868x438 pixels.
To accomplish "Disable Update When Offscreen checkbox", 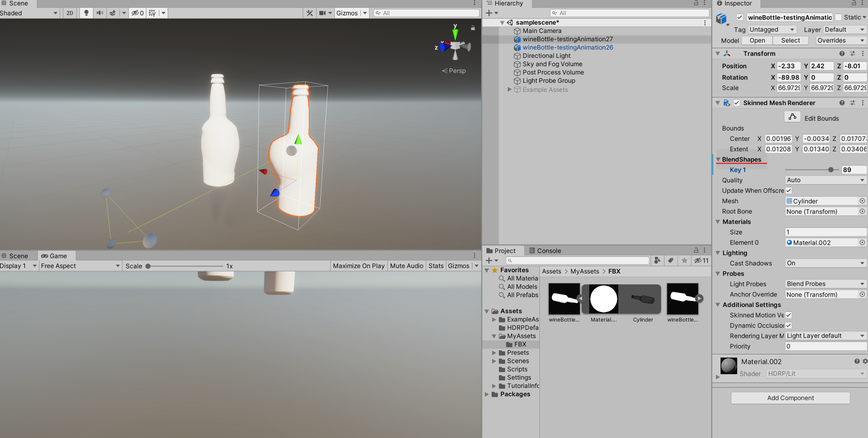I will pyautogui.click(x=788, y=190).
